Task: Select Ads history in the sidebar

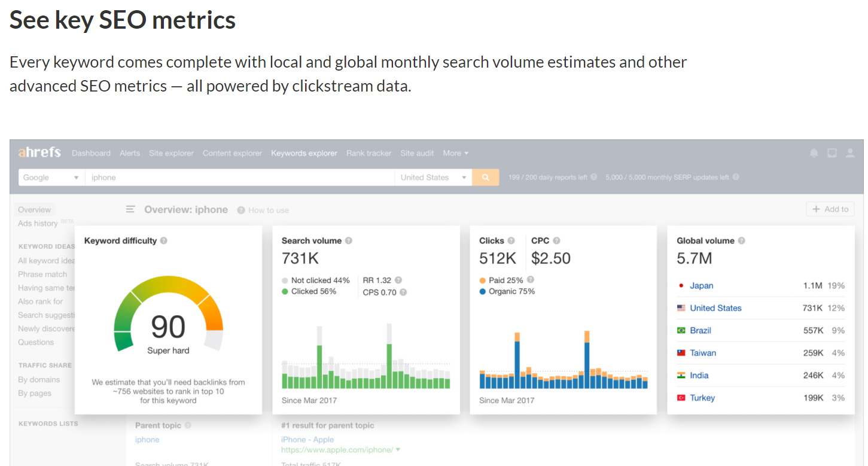Action: coord(38,223)
